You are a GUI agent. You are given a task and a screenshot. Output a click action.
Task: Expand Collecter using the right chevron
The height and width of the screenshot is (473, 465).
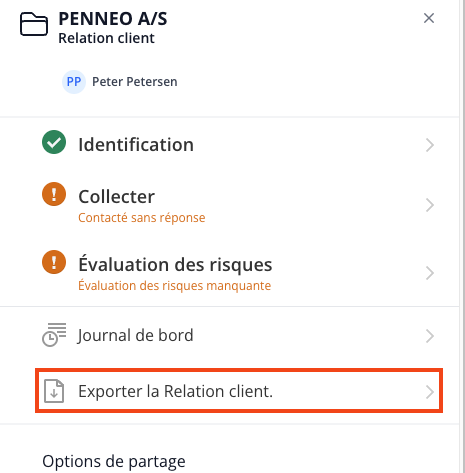(430, 205)
